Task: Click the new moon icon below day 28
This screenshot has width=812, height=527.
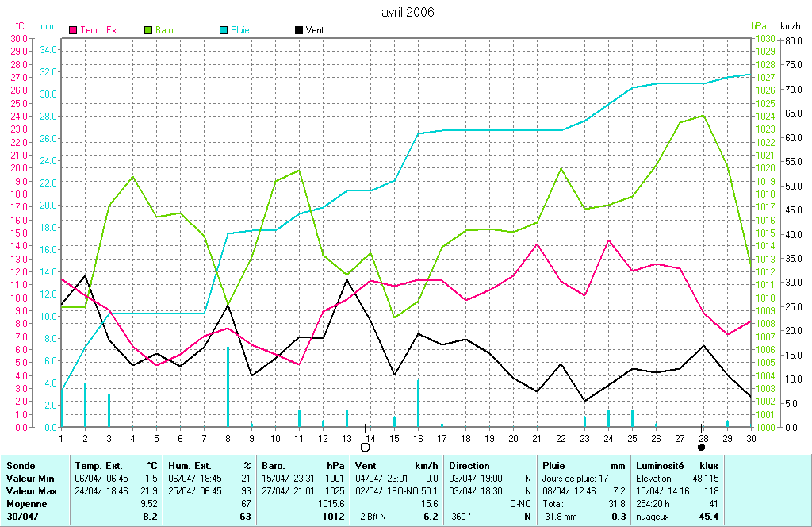Action: tap(702, 448)
